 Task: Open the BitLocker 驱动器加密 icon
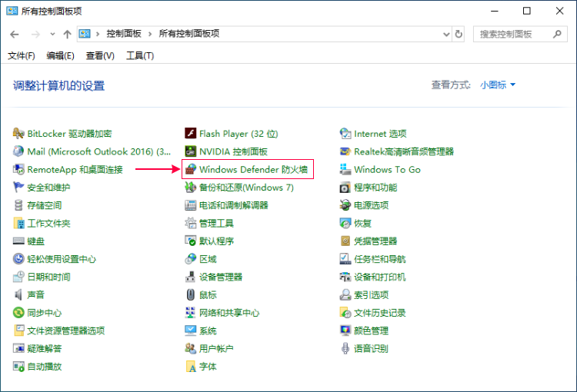(x=18, y=134)
